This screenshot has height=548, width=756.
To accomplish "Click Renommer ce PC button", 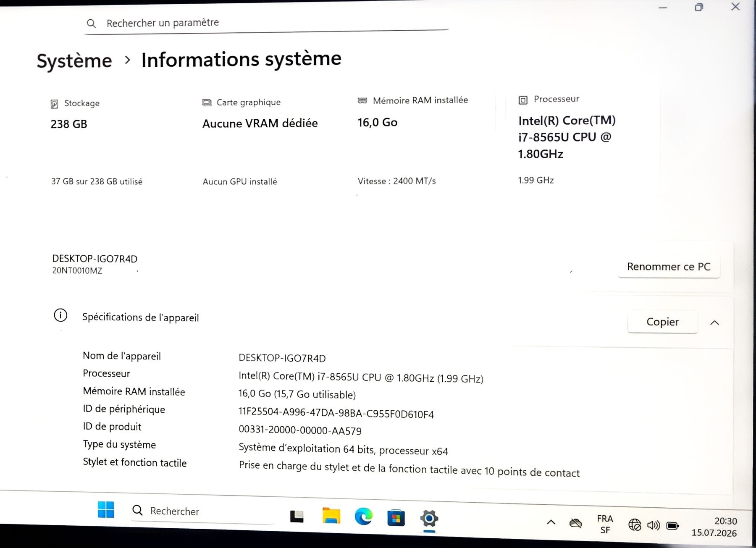I will [x=669, y=267].
